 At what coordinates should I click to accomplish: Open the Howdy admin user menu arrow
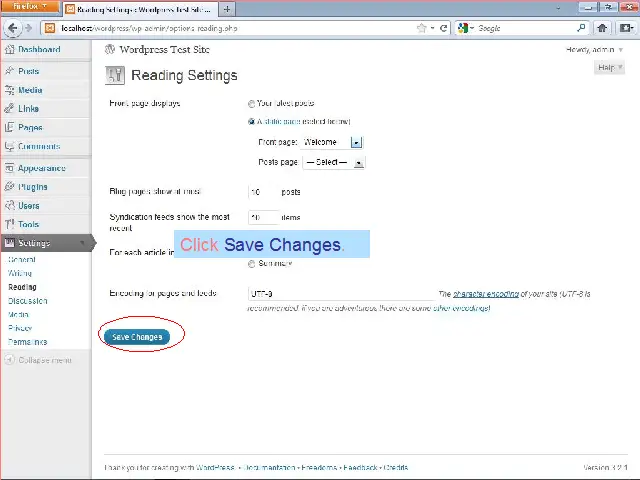(621, 50)
